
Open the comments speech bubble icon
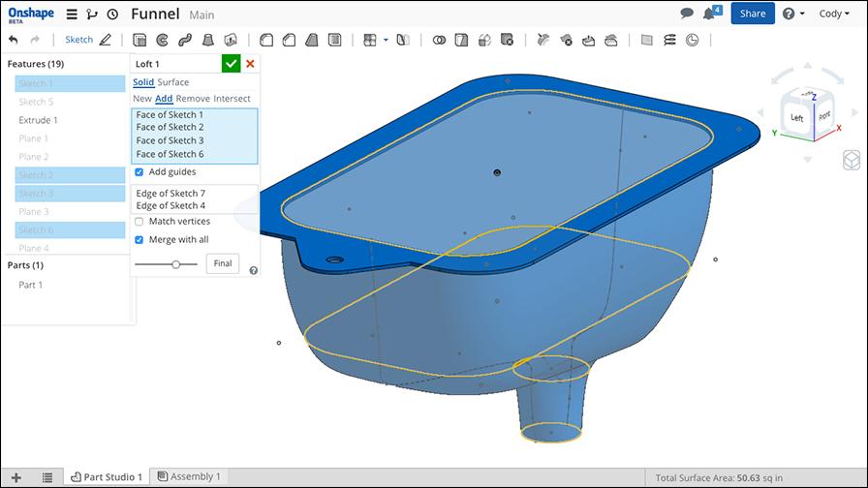pos(687,14)
